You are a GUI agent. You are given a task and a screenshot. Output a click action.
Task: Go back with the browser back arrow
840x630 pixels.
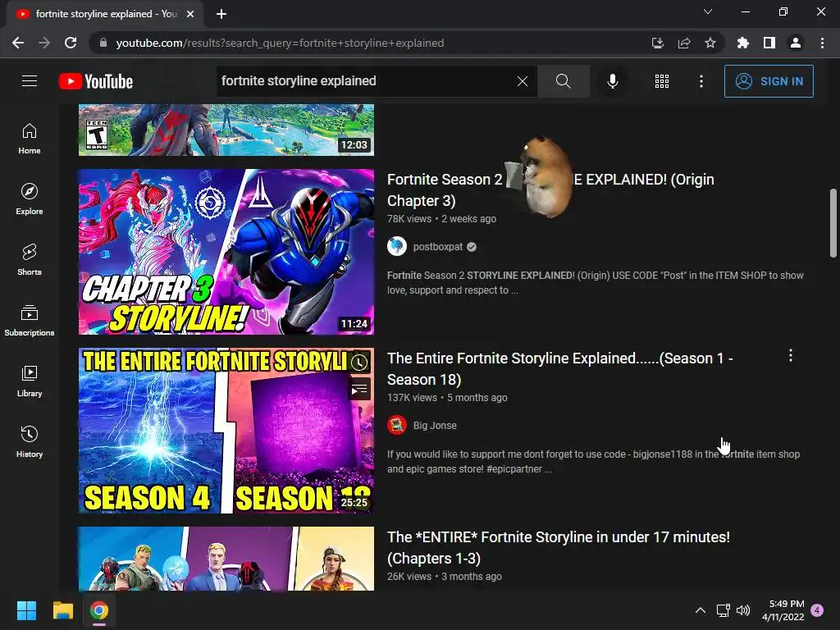tap(18, 43)
